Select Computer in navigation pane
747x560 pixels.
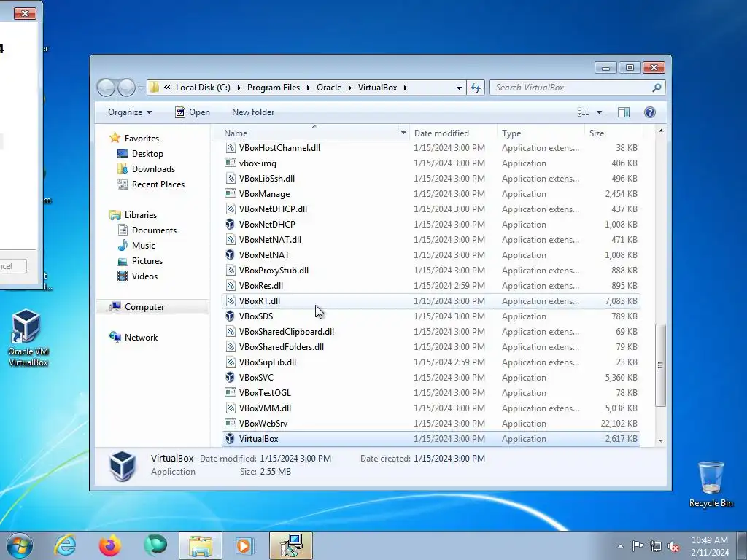[x=152, y=307]
